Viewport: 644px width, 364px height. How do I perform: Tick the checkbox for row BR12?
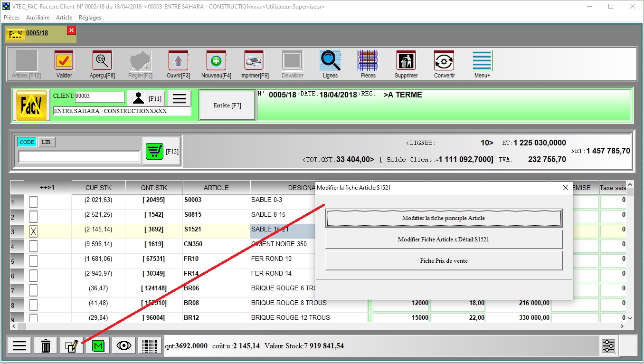33,318
